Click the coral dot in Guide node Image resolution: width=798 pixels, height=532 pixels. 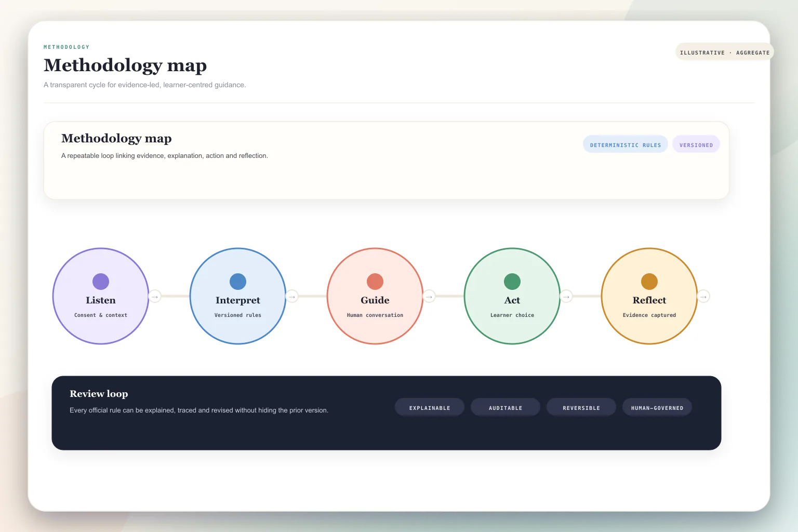[375, 282]
